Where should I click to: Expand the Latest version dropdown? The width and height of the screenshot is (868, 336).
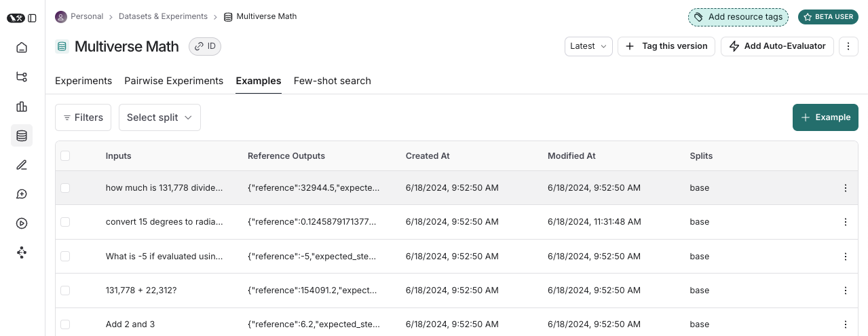pos(588,46)
